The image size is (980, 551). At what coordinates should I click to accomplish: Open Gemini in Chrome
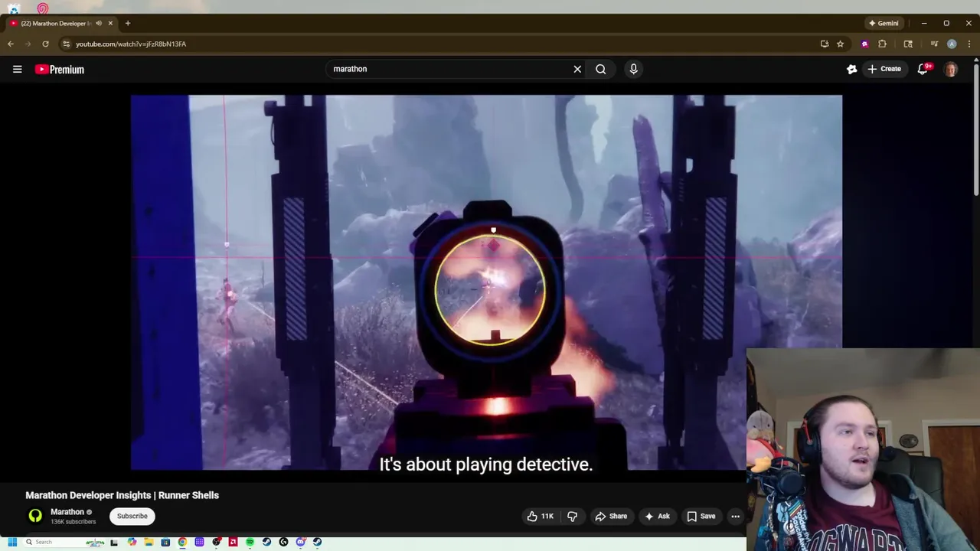point(884,23)
